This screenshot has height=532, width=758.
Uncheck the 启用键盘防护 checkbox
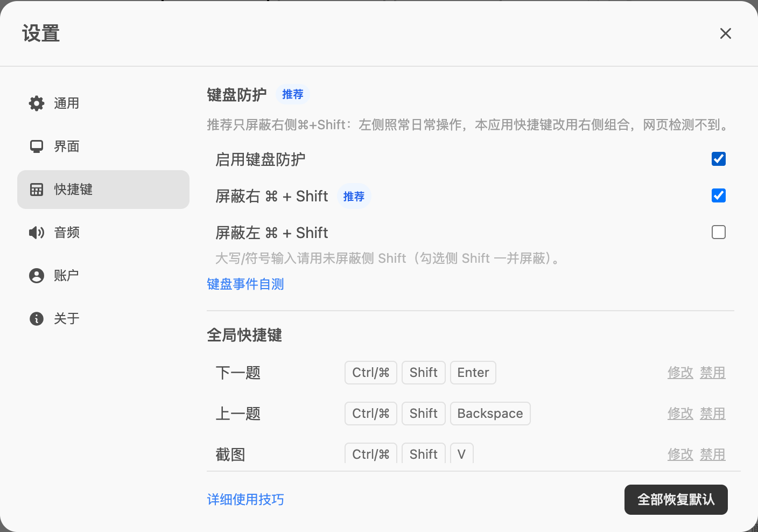click(x=719, y=159)
